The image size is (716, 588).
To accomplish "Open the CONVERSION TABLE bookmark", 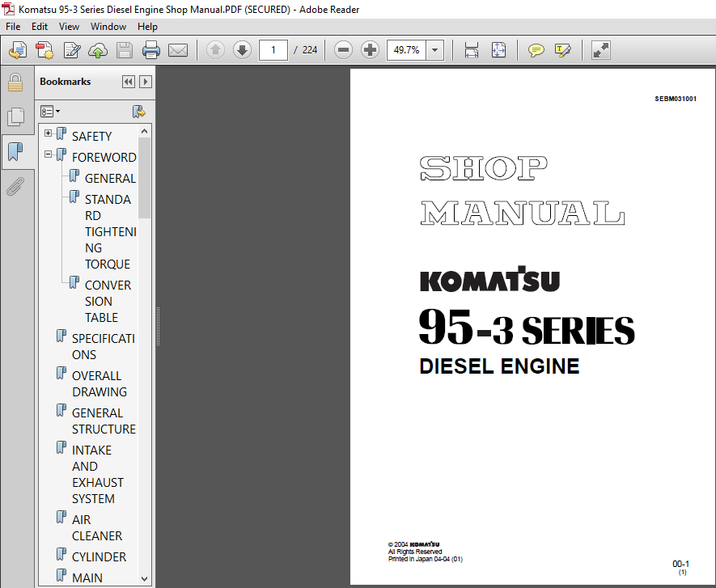I will click(x=108, y=302).
